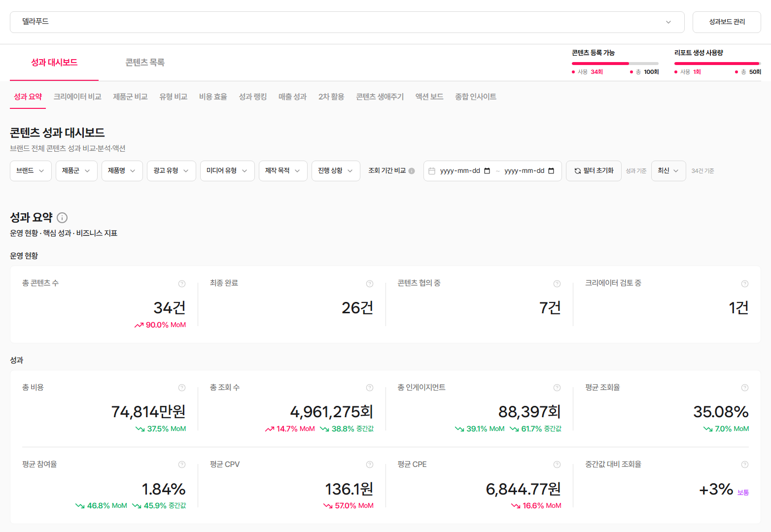Click the 26건 completed count
The image size is (771, 532).
tap(357, 308)
